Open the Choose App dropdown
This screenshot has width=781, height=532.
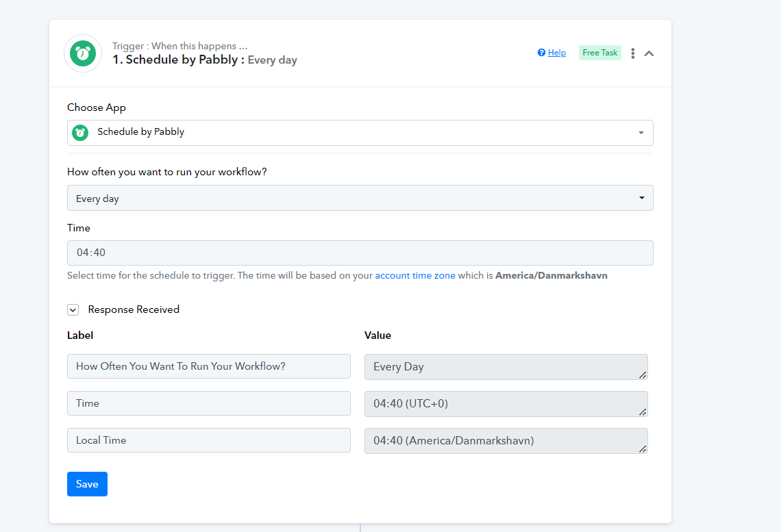click(x=360, y=133)
